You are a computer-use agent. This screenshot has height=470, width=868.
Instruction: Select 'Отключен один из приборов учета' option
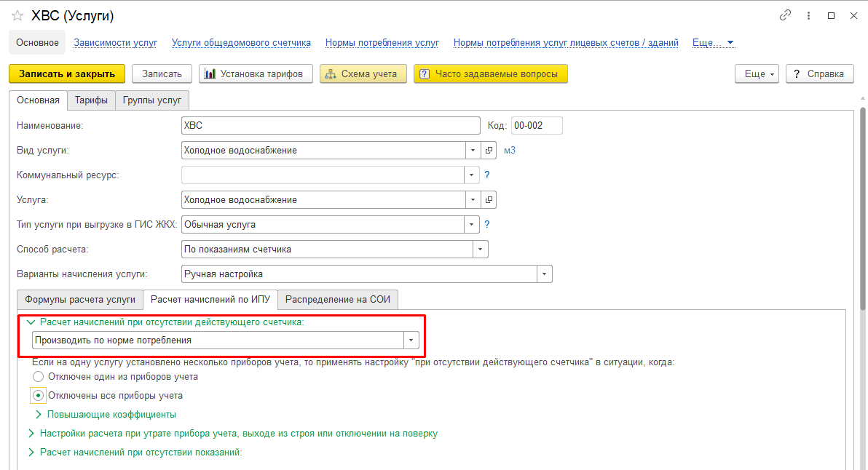(39, 377)
